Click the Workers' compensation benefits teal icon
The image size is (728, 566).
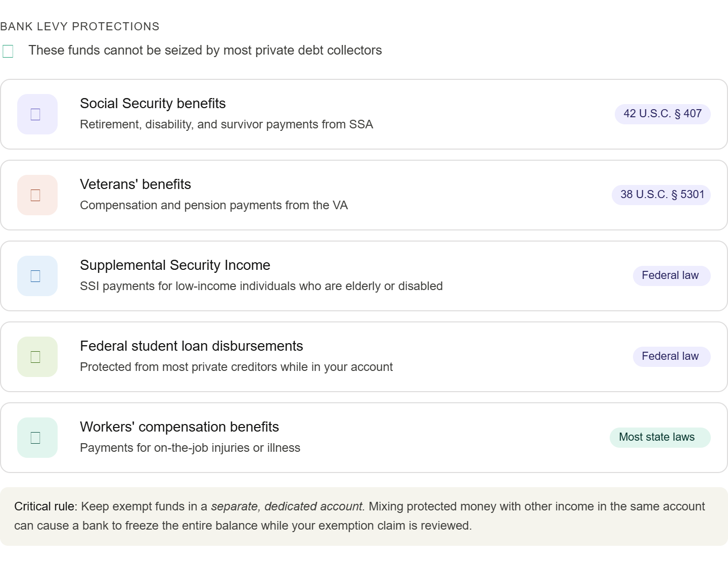(37, 438)
